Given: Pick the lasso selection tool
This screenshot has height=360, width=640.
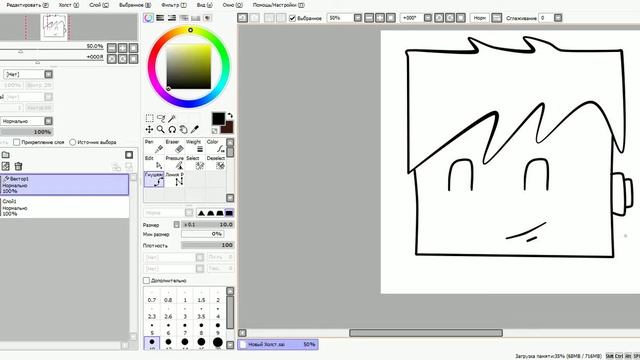Looking at the screenshot, I should (161, 118).
